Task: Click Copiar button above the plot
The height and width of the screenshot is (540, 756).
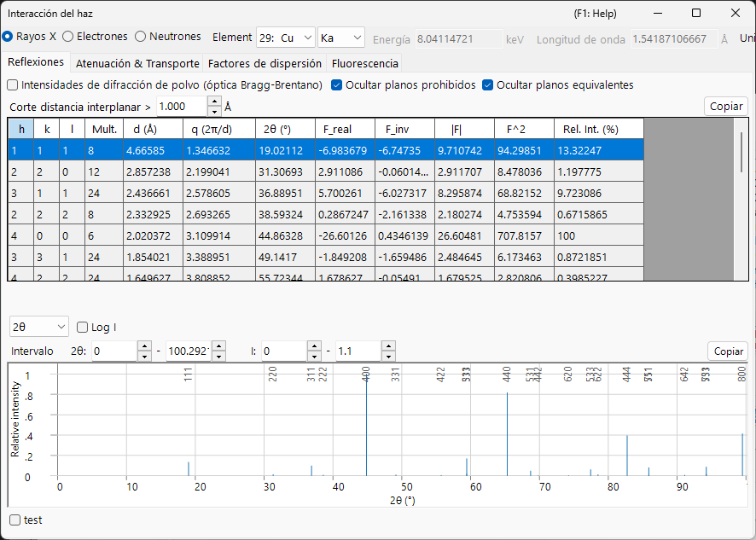Action: (x=728, y=351)
